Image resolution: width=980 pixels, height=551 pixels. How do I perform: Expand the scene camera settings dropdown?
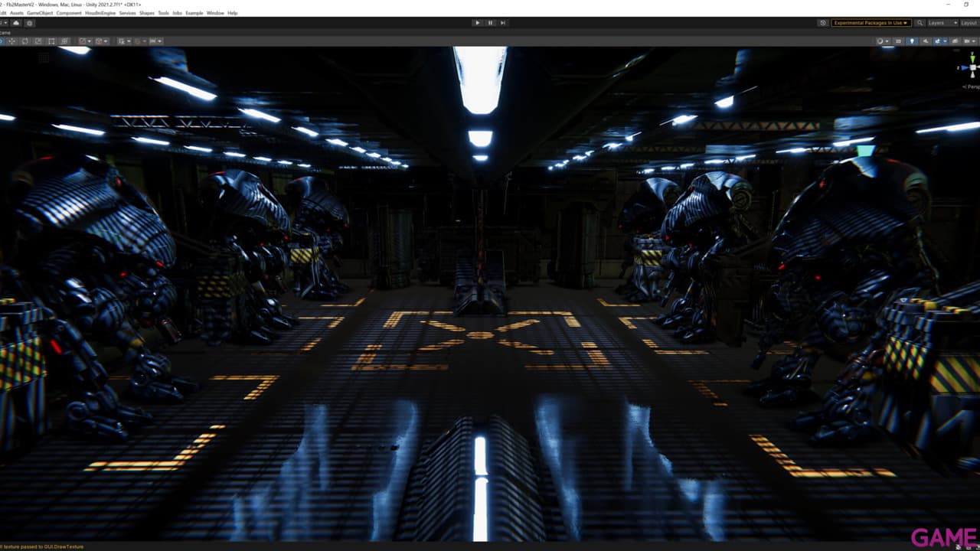tap(969, 41)
